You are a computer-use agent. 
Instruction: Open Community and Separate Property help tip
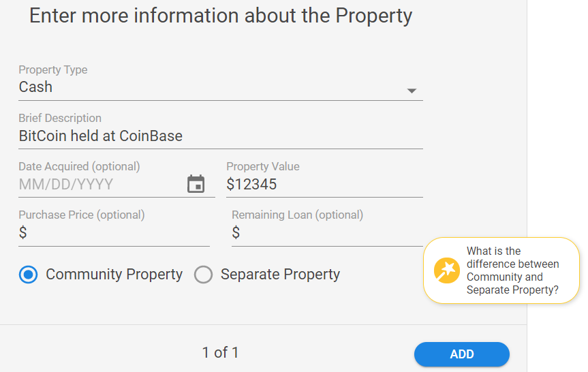tap(501, 270)
